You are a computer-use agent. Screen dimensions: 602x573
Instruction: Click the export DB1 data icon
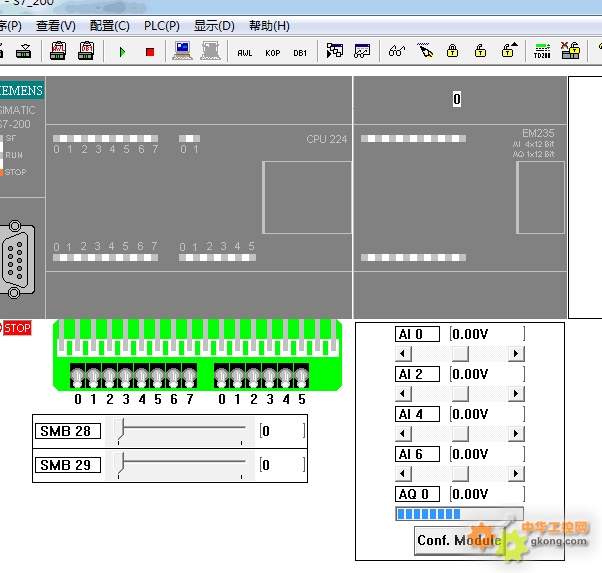(86, 51)
